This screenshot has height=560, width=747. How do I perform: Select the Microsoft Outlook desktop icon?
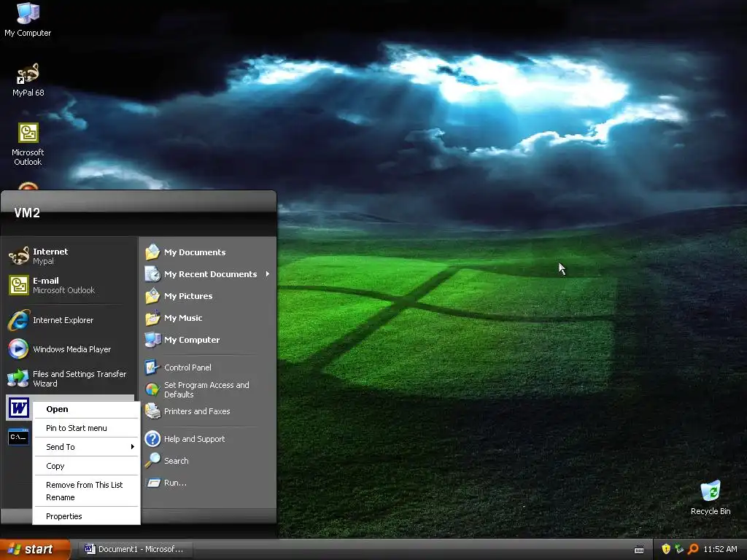(28, 144)
